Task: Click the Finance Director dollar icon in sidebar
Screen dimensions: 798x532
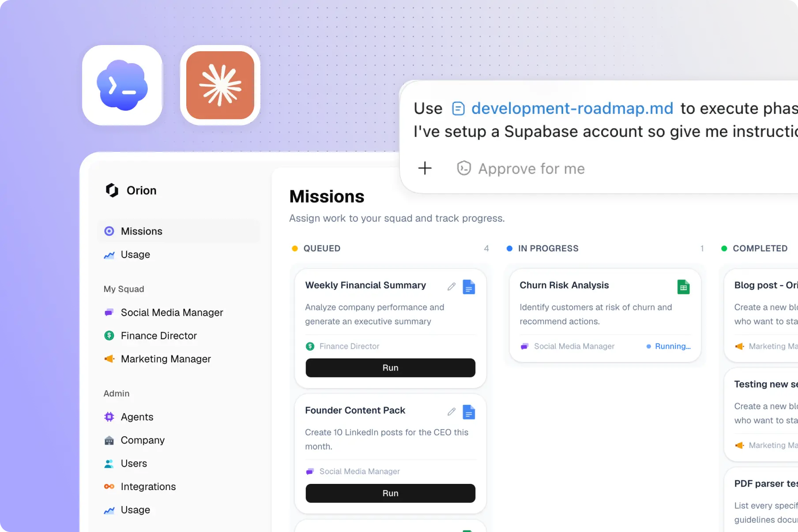Action: pos(109,336)
